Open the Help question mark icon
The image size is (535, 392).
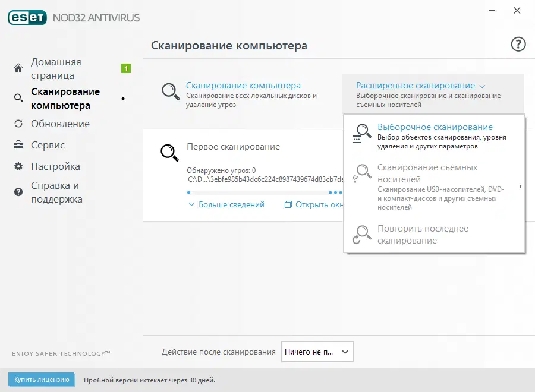tap(518, 44)
